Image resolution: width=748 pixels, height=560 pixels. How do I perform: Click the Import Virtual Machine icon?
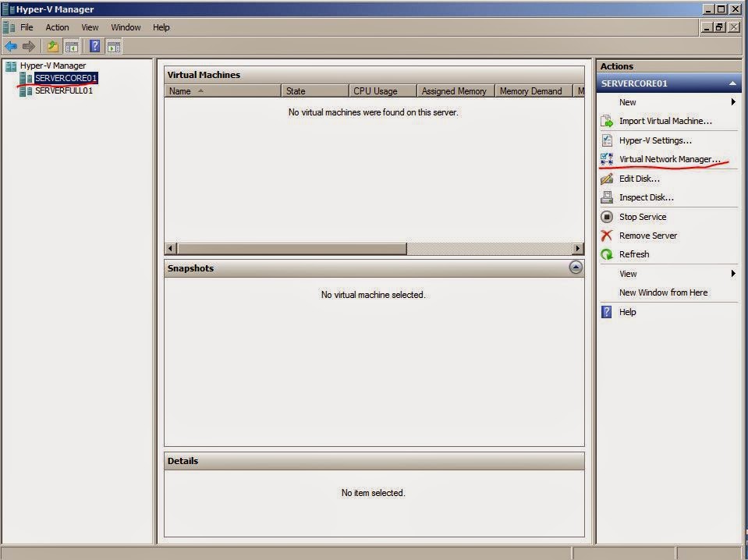click(607, 121)
